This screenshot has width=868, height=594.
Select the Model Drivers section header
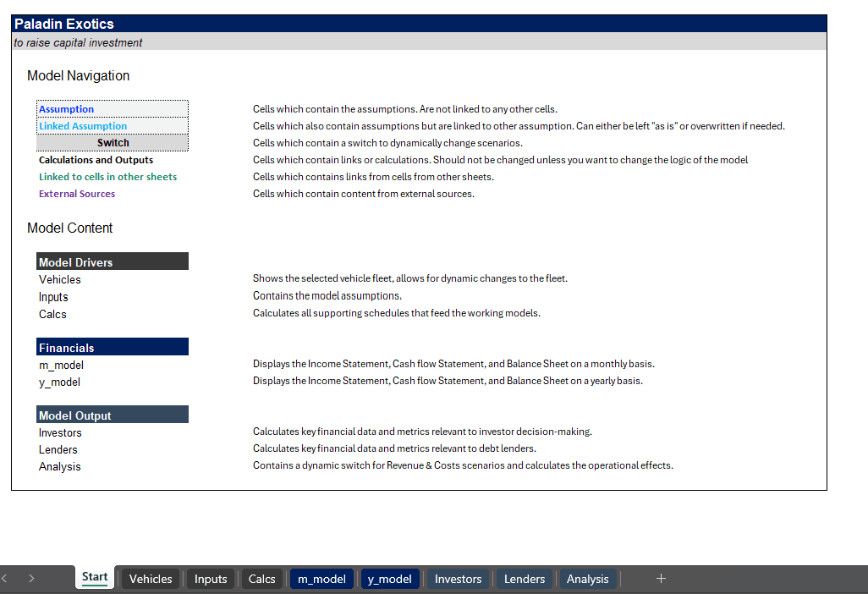click(x=113, y=261)
